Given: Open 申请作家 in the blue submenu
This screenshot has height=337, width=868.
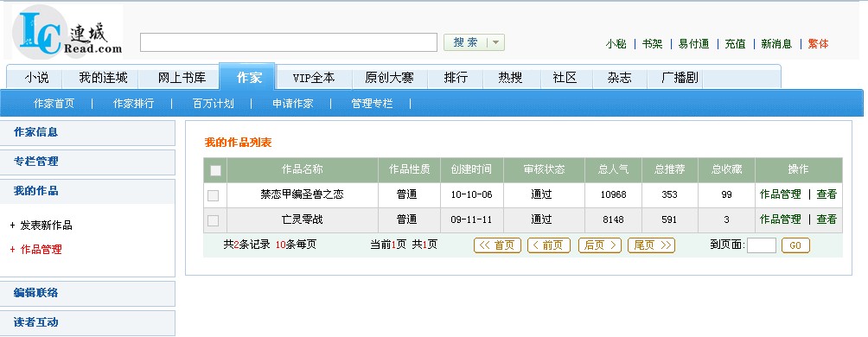Looking at the screenshot, I should pos(293,104).
